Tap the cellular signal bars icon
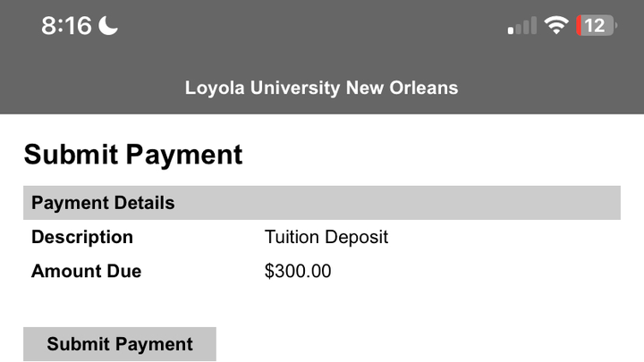 pyautogui.click(x=522, y=25)
